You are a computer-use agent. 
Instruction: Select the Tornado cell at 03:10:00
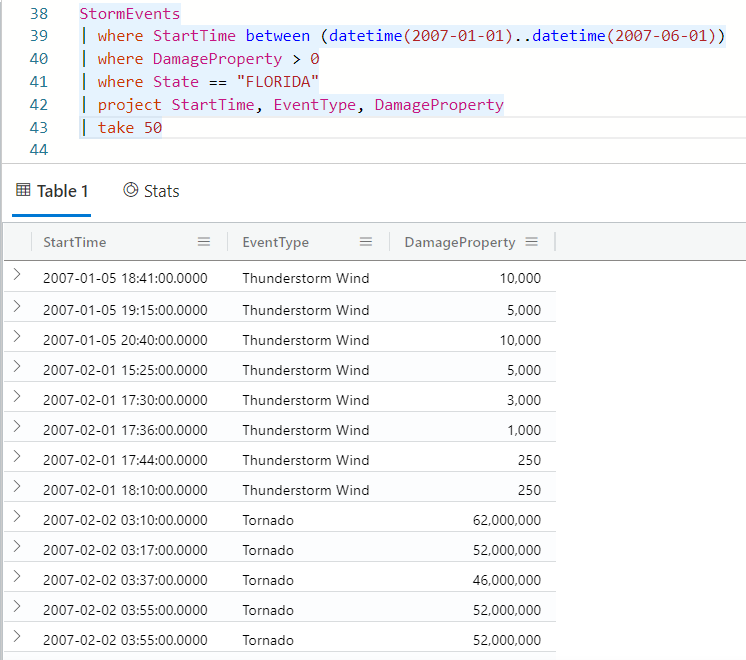[268, 520]
